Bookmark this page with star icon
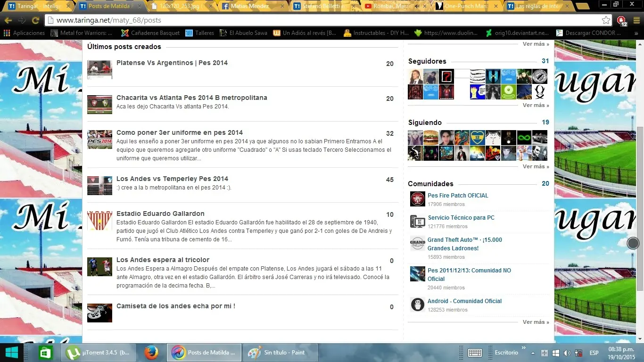This screenshot has width=644, height=362. pos(606,20)
